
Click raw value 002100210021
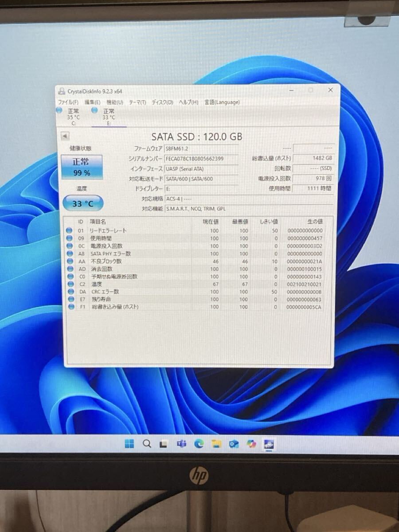[x=305, y=284]
